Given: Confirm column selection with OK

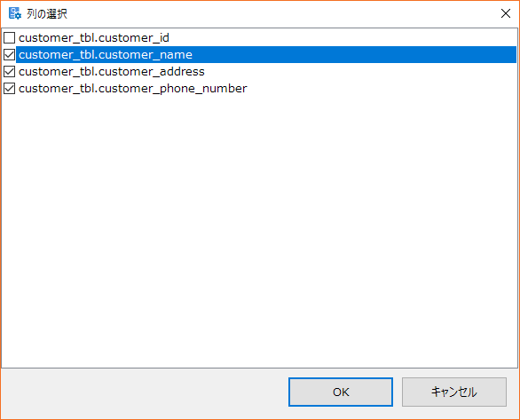Looking at the screenshot, I should click(x=341, y=392).
